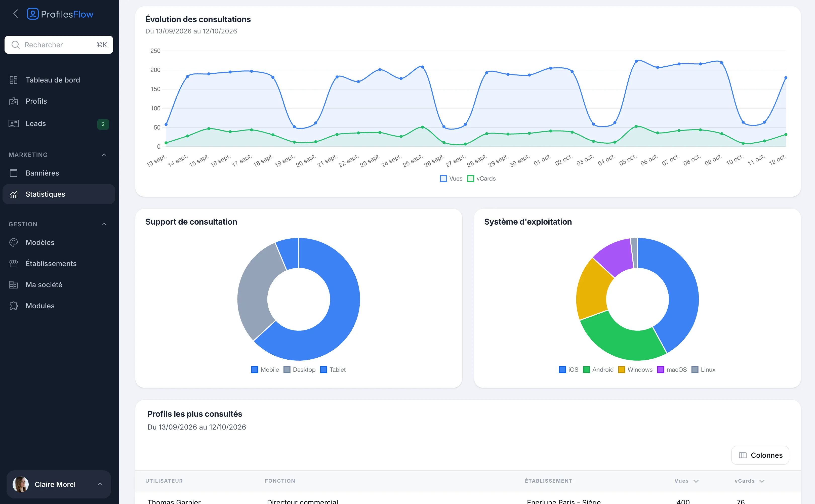The width and height of the screenshot is (815, 504).
Task: Toggle the iOS legend entry
Action: click(569, 370)
